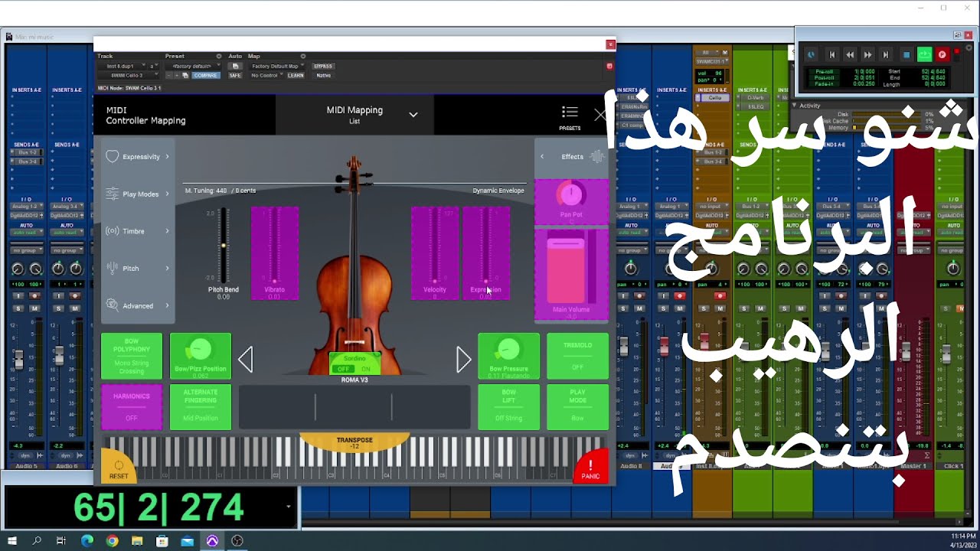Toggle the HARMONICS tile
The height and width of the screenshot is (551, 980).
point(132,406)
